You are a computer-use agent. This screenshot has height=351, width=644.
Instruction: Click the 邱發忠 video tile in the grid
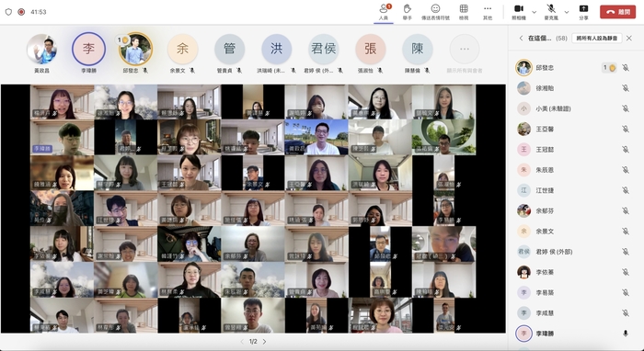[380, 244]
